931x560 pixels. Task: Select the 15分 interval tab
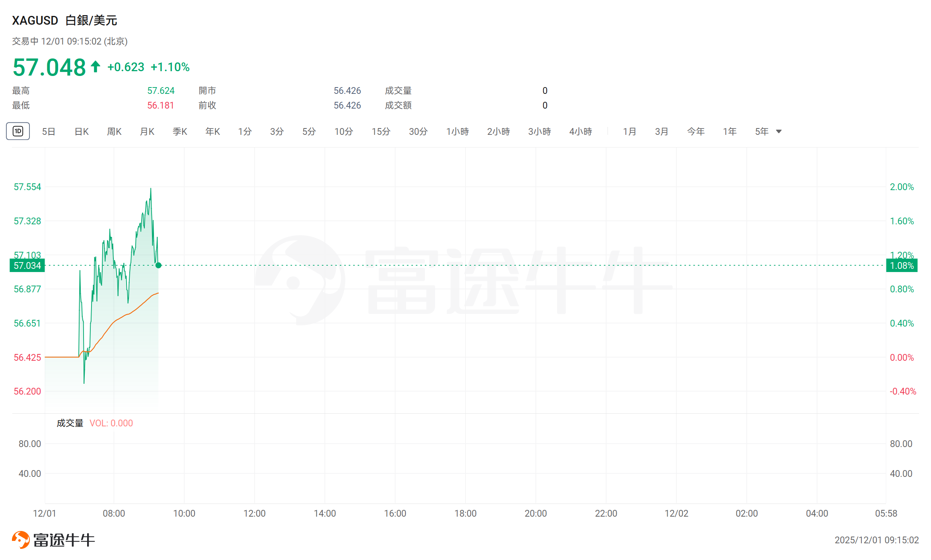[381, 132]
